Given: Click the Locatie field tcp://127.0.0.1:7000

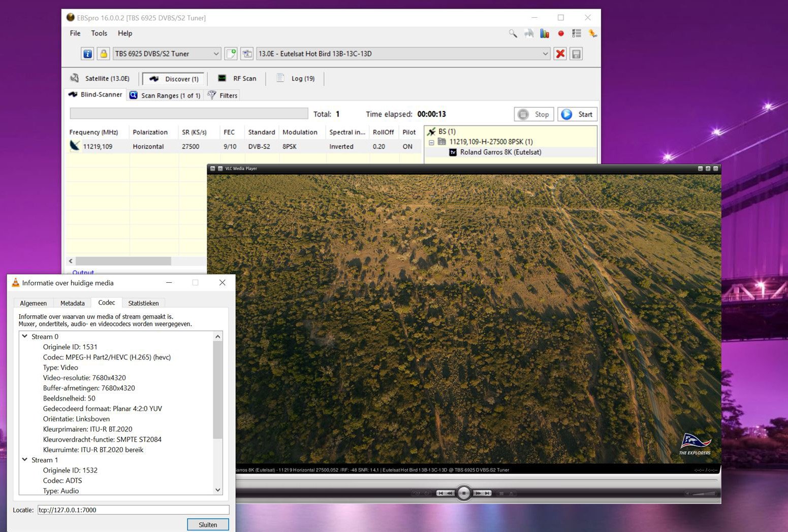Looking at the screenshot, I should coord(133,510).
